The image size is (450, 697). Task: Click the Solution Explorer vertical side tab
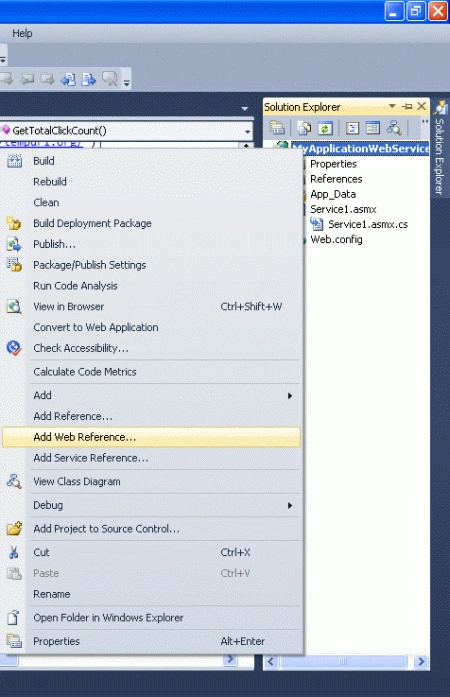coord(440,149)
